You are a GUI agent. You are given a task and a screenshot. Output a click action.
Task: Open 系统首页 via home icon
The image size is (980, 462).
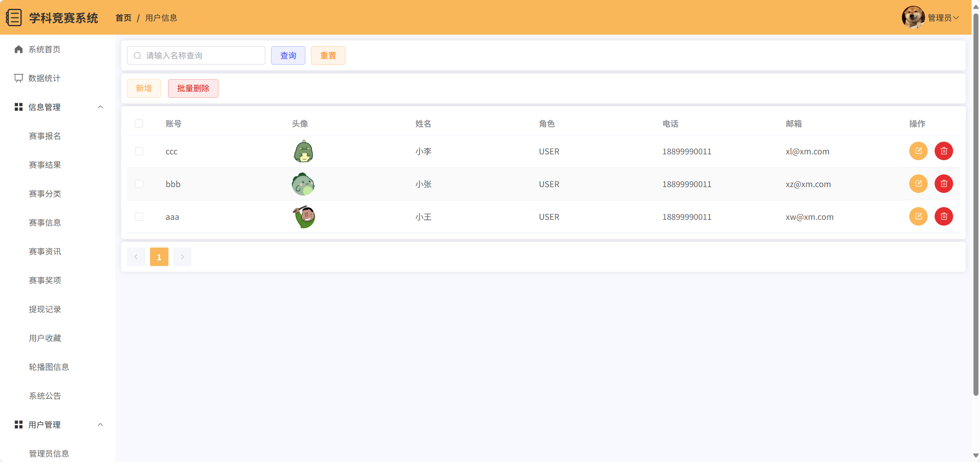pos(18,49)
